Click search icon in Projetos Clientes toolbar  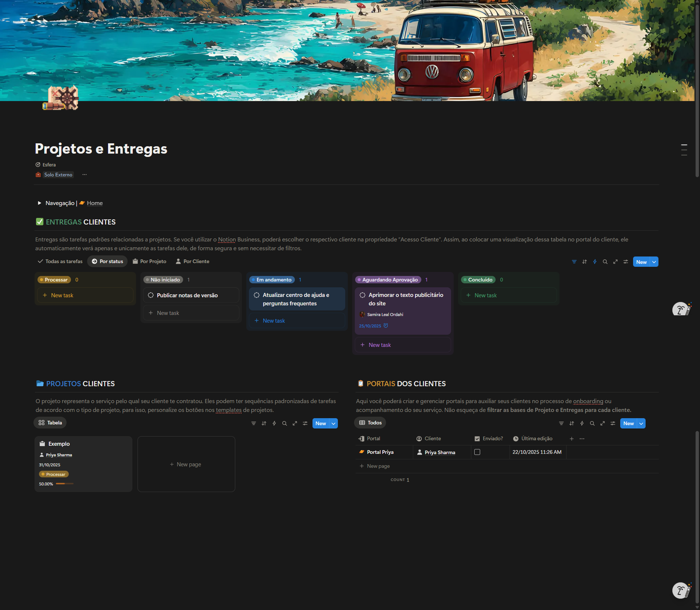284,423
